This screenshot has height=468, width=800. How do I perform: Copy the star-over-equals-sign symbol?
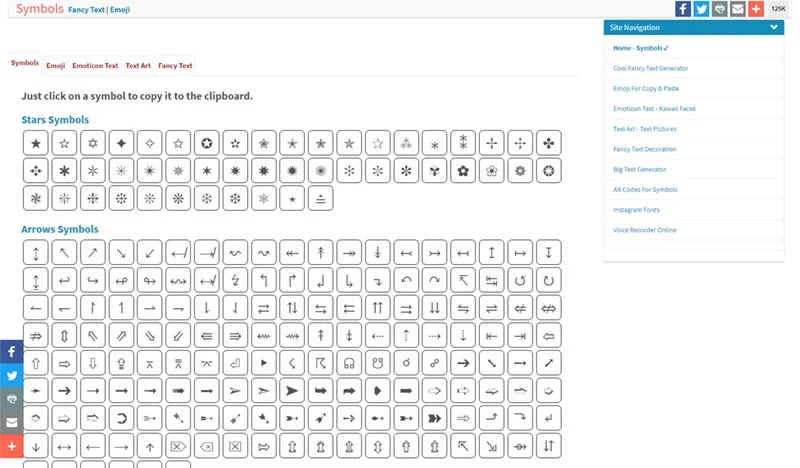click(x=321, y=198)
